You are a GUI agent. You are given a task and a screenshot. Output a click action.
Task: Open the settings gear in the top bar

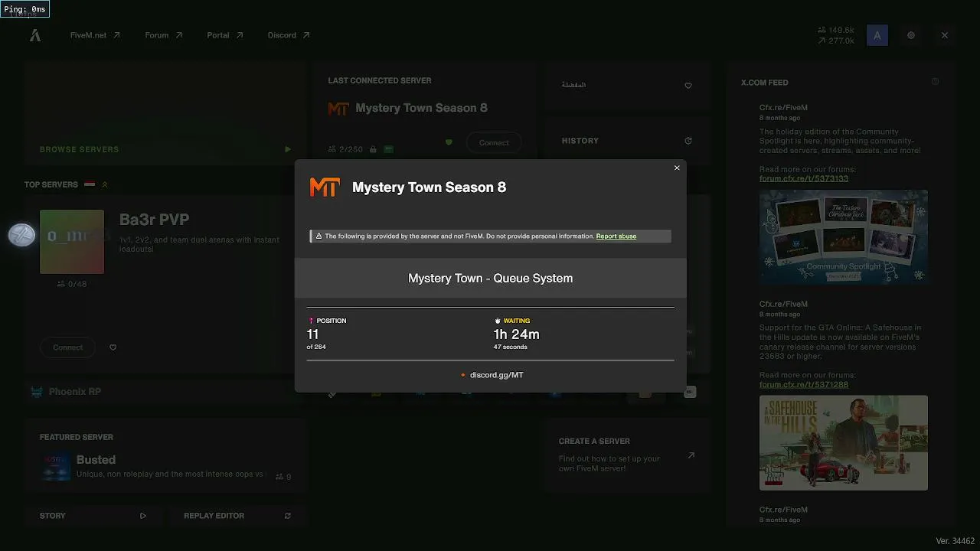911,35
